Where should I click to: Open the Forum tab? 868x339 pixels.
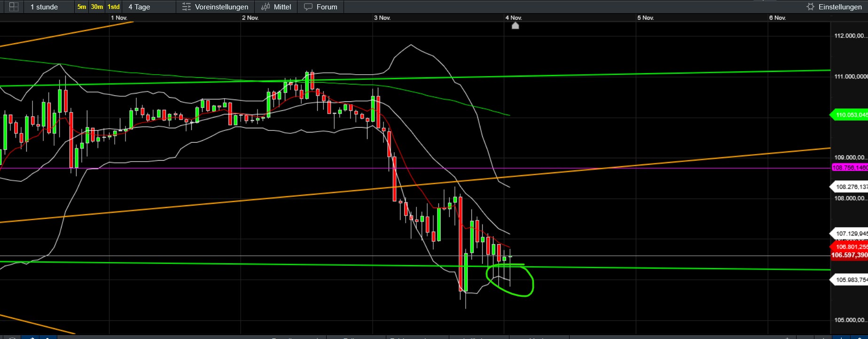321,7
